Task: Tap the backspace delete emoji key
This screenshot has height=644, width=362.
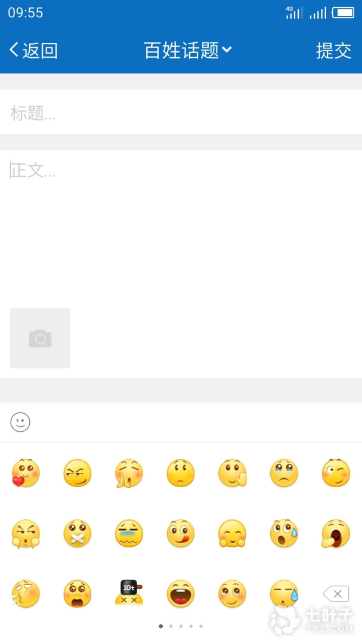Action: [x=336, y=593]
